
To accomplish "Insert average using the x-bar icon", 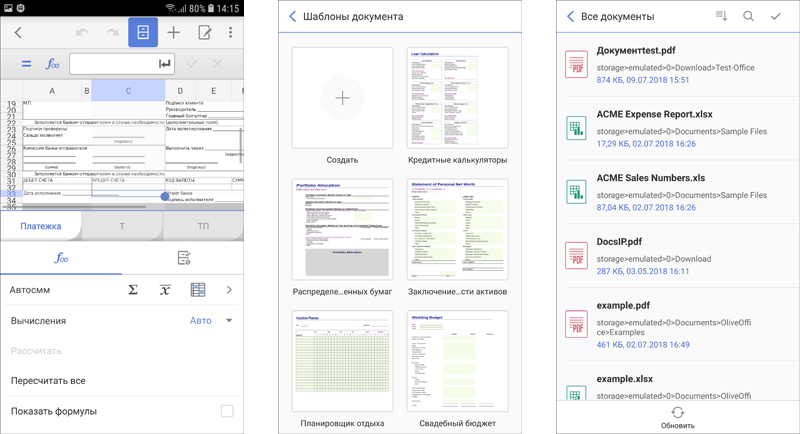I will (165, 290).
